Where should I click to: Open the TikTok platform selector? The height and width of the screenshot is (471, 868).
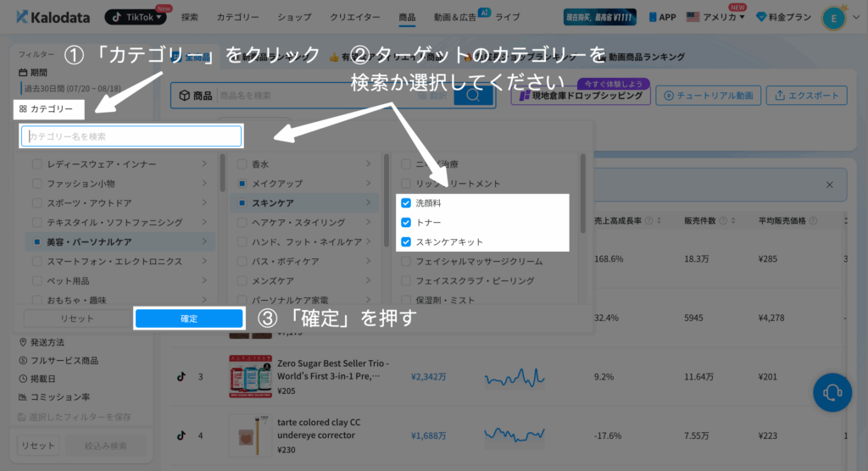pyautogui.click(x=136, y=17)
